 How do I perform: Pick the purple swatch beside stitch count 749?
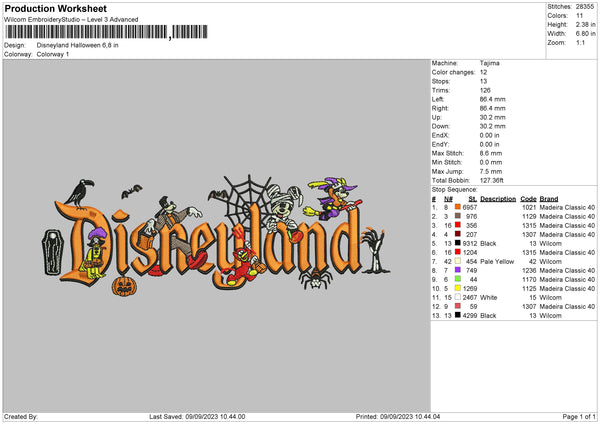click(x=457, y=270)
